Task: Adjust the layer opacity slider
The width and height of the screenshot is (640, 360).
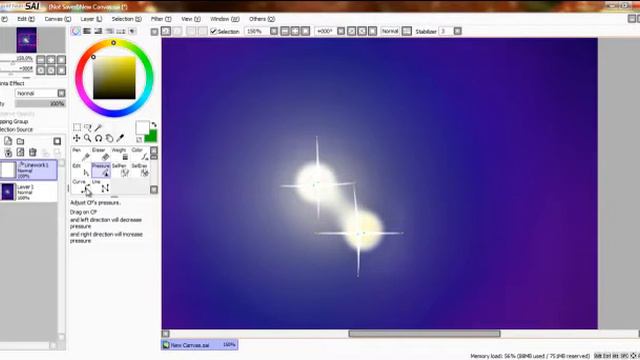Action: [40, 104]
